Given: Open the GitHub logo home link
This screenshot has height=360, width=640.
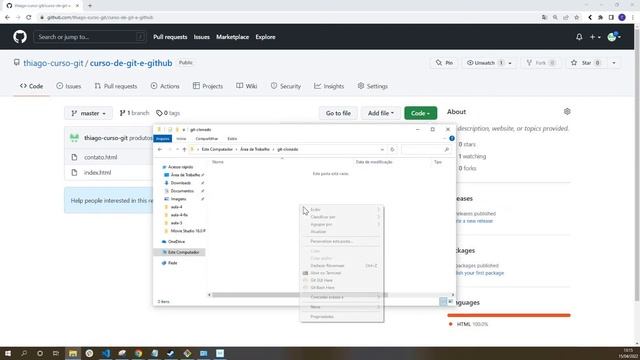Looking at the screenshot, I should (x=20, y=37).
